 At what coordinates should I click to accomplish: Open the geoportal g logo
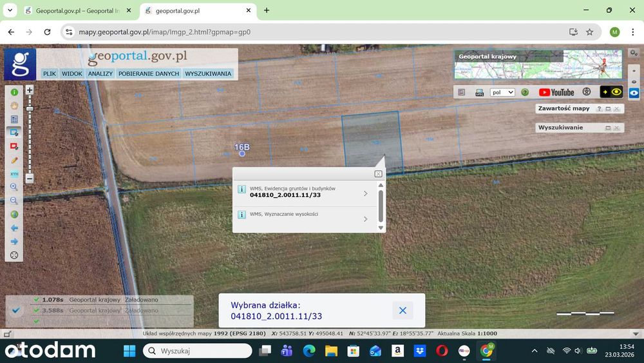pyautogui.click(x=20, y=64)
